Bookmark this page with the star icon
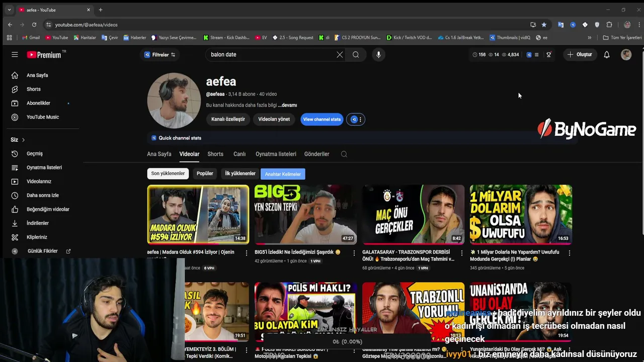This screenshot has width=644, height=362. coord(544,25)
